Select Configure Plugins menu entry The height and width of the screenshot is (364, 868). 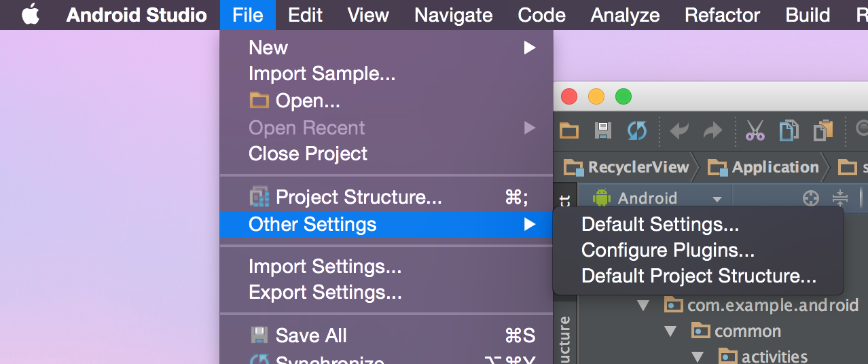(x=668, y=250)
